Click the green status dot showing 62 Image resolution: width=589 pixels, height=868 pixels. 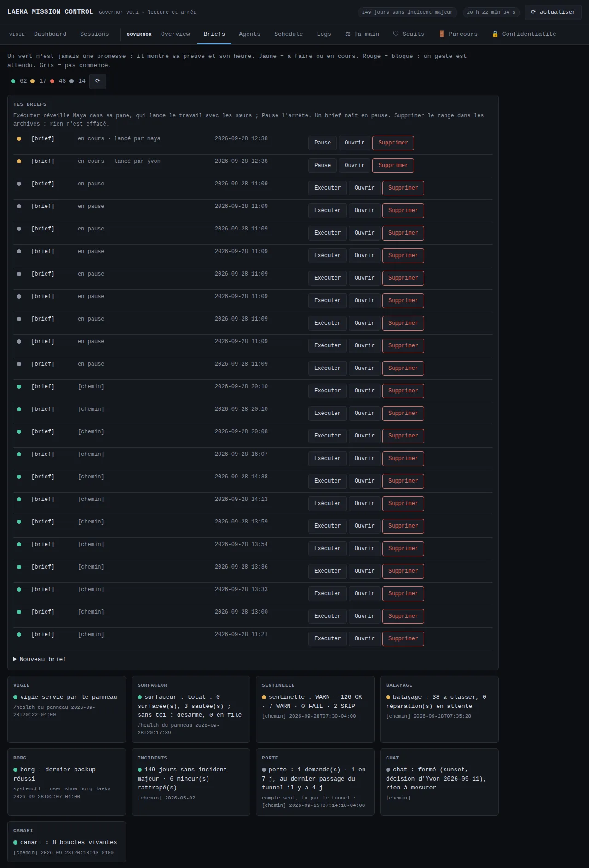coord(13,81)
